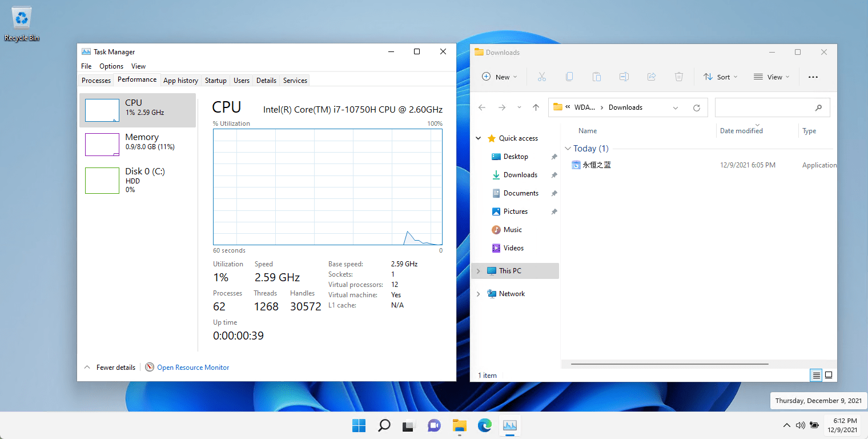Select the Memory performance graph thumbnail

coord(102,145)
